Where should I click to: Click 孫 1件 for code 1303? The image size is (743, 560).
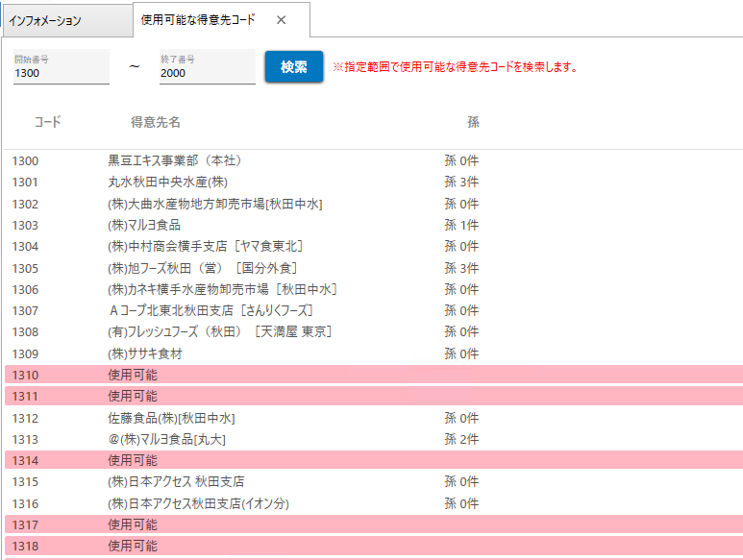tap(461, 225)
